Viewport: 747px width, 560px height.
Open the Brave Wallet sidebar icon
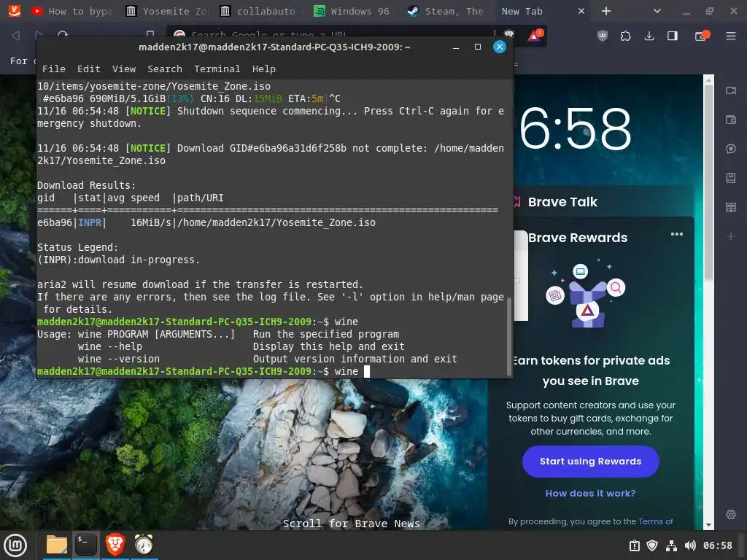[x=731, y=120]
